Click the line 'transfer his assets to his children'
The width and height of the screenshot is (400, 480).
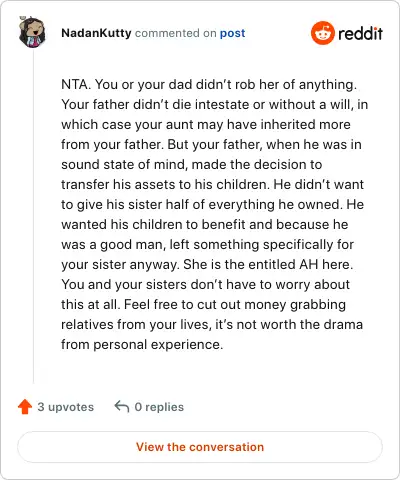point(165,185)
